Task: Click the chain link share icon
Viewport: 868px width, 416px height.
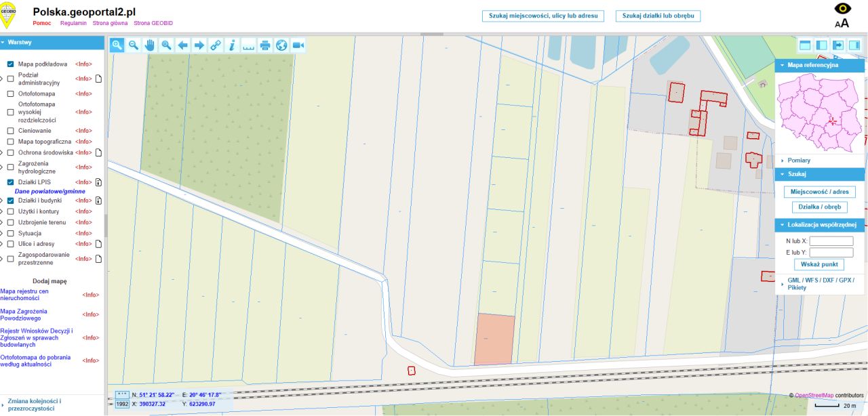Action: coord(216,45)
